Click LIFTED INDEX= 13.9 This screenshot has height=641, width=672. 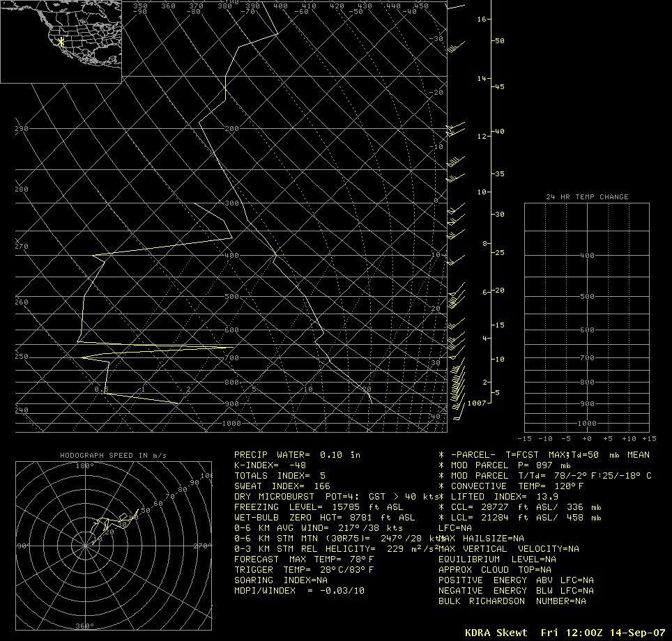[498, 497]
